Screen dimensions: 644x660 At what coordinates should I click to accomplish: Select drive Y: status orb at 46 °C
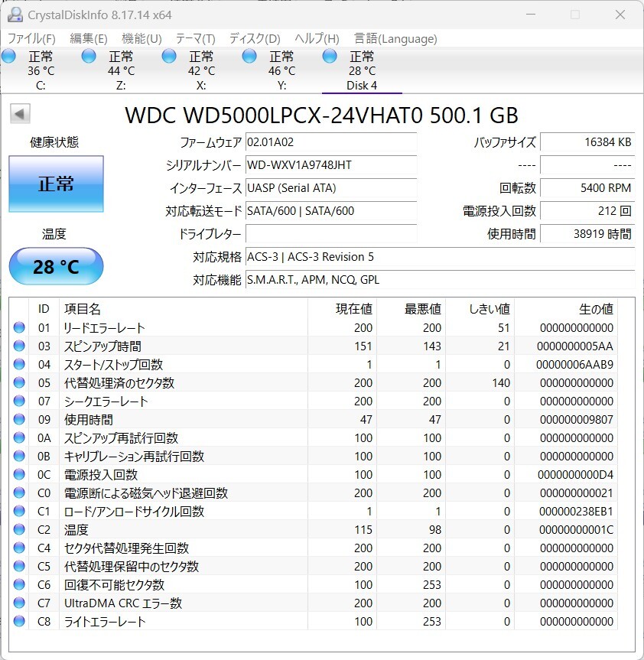click(249, 56)
